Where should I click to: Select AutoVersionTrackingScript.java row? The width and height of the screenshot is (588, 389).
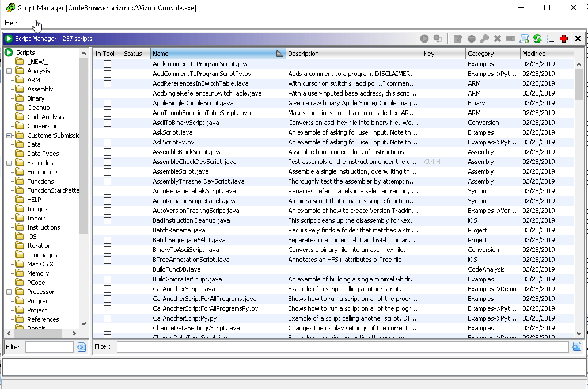333,211
